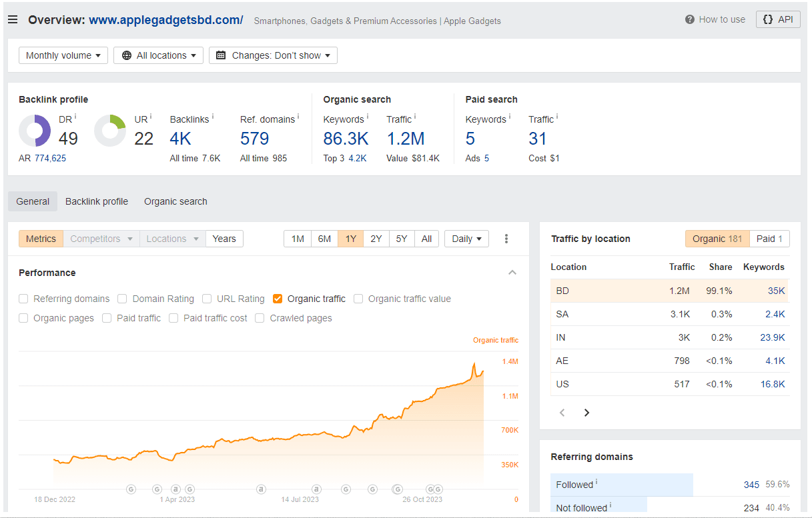Click the info icon beside Ref. domains
The image size is (812, 518).
pyautogui.click(x=298, y=117)
